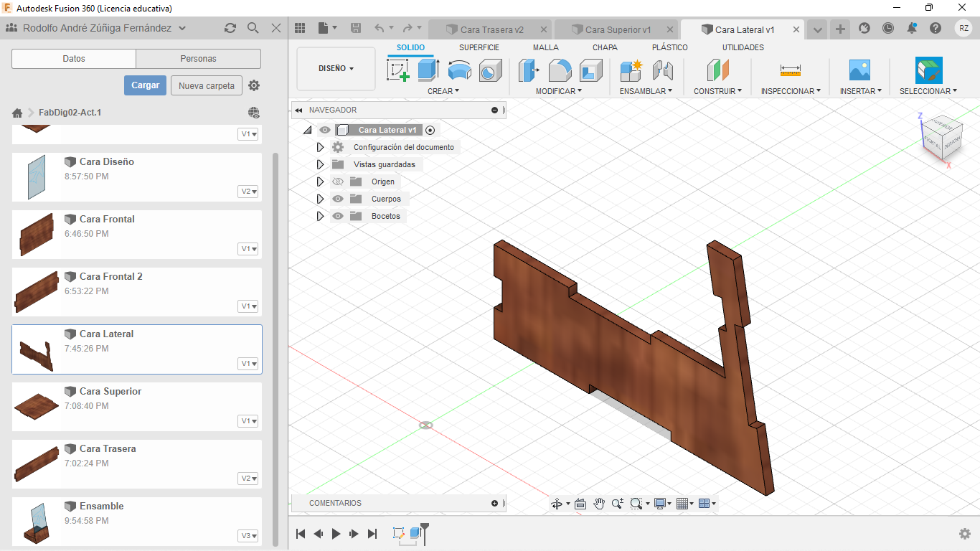Open the Insert image icon

pos(859,70)
